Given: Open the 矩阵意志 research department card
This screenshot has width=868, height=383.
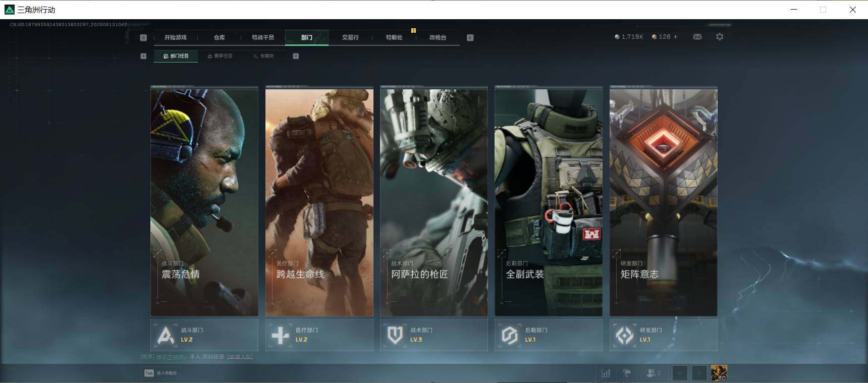Looking at the screenshot, I should 664,202.
